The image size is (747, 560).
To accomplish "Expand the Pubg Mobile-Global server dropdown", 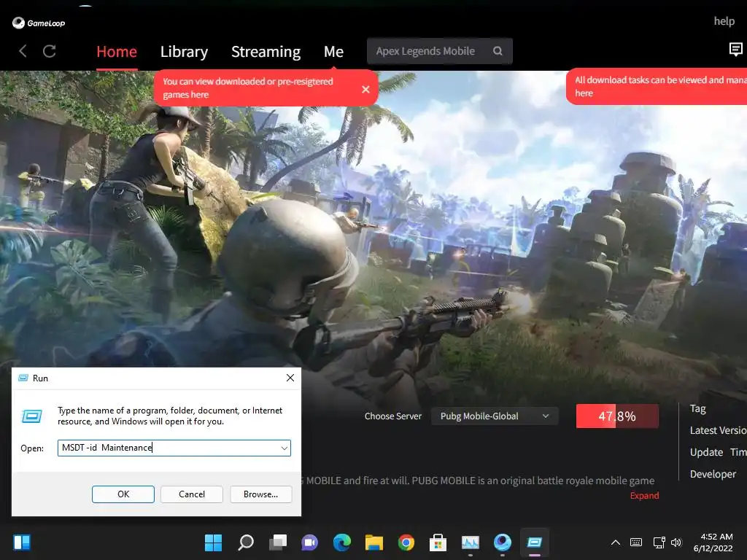I will [495, 416].
